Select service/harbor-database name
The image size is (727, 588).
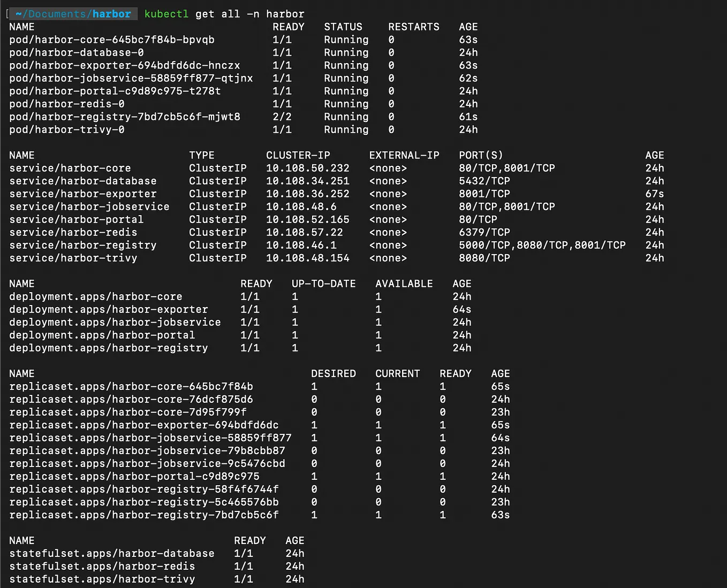pyautogui.click(x=83, y=181)
